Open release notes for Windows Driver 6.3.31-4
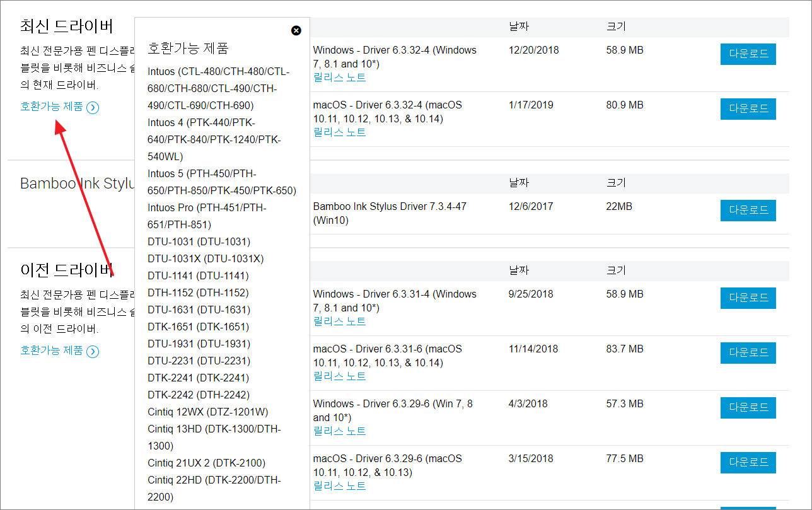 point(339,322)
